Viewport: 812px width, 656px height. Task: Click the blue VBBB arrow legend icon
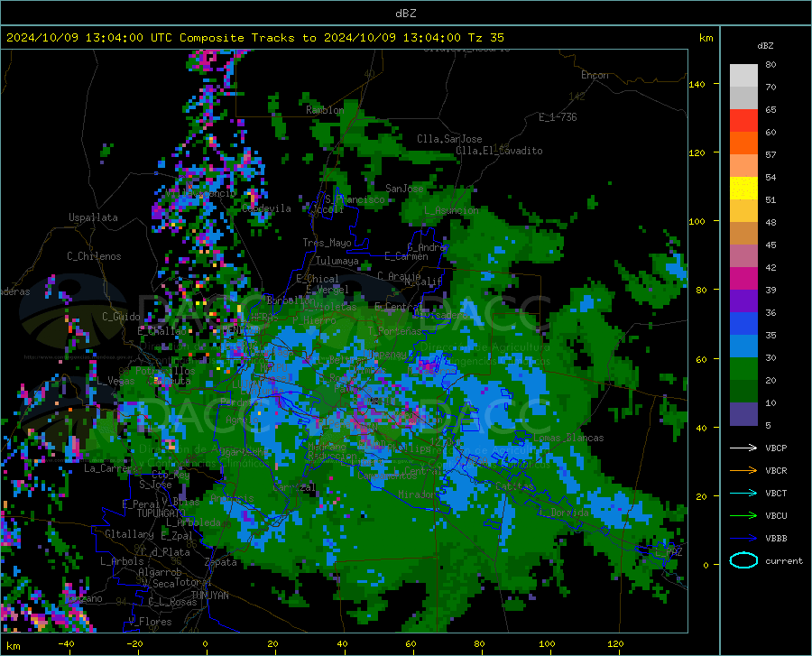[743, 539]
